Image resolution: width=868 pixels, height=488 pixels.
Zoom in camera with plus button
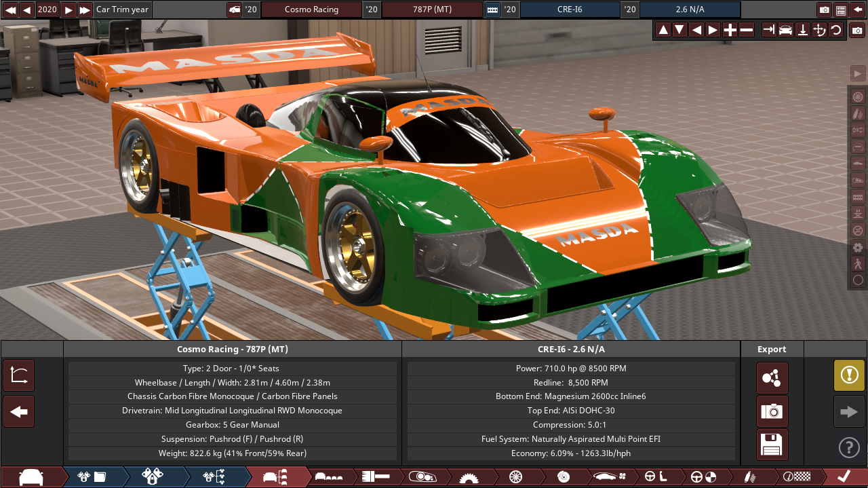(x=730, y=30)
